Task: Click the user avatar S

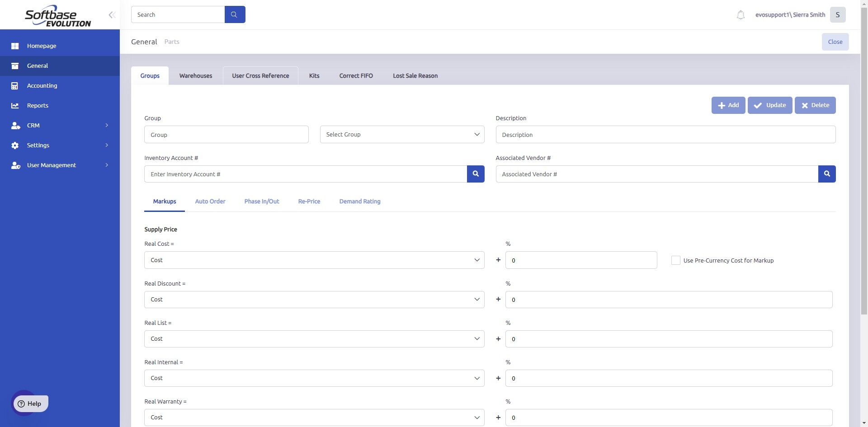Action: point(838,14)
